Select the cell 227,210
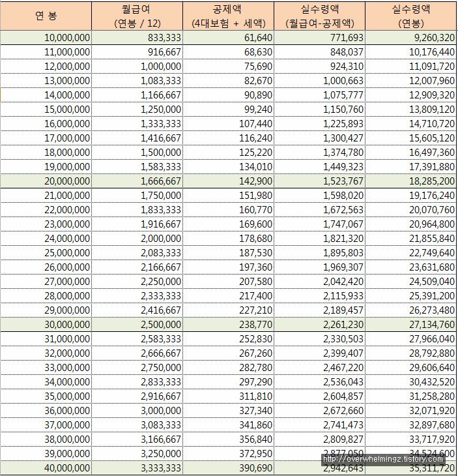This screenshot has width=458, height=476. coord(229,310)
